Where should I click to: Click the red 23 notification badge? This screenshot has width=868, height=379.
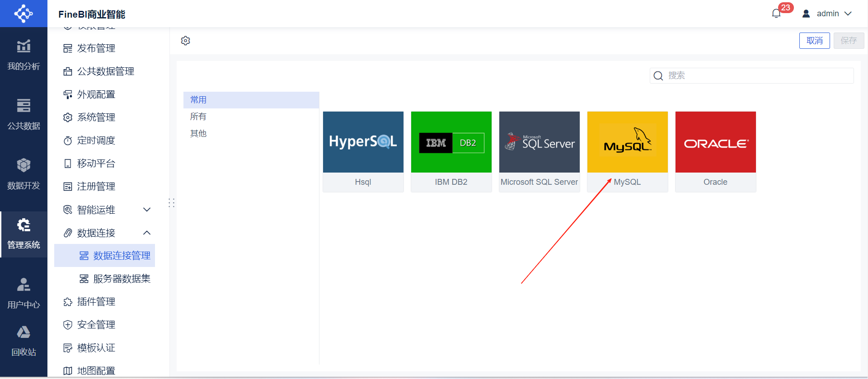click(x=786, y=8)
